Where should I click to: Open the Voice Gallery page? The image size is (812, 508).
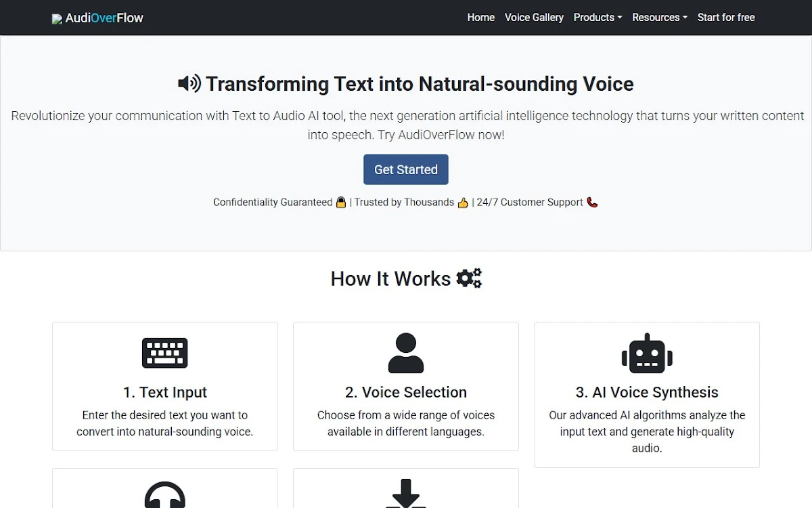(534, 18)
